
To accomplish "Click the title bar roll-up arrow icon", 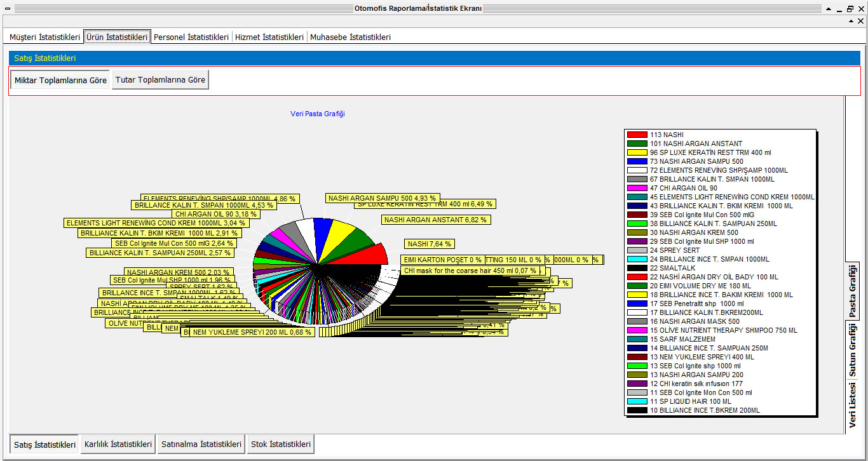I will (x=829, y=9).
